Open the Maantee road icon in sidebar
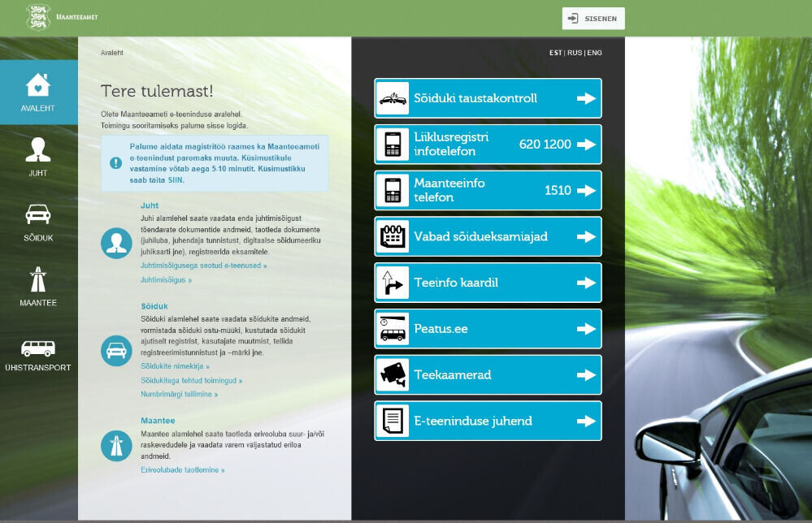The width and height of the screenshot is (812, 523). point(38,279)
